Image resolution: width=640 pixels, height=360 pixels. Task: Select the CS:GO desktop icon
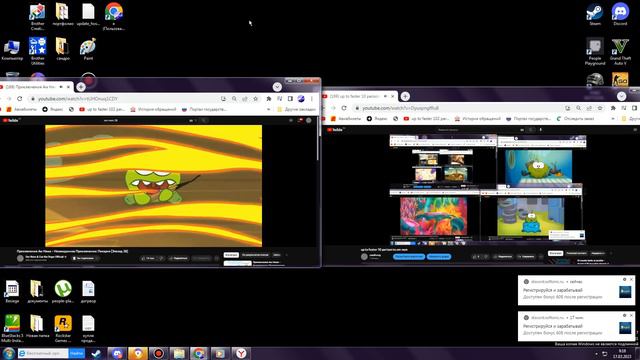pyautogui.click(x=620, y=80)
